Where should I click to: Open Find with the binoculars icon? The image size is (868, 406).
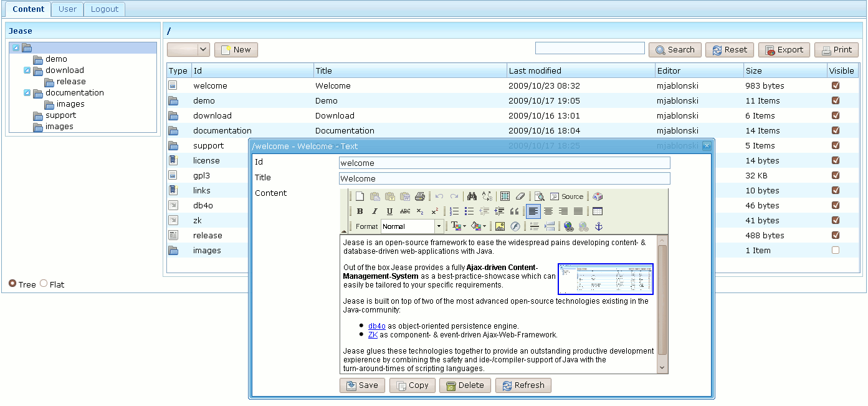[472, 196]
